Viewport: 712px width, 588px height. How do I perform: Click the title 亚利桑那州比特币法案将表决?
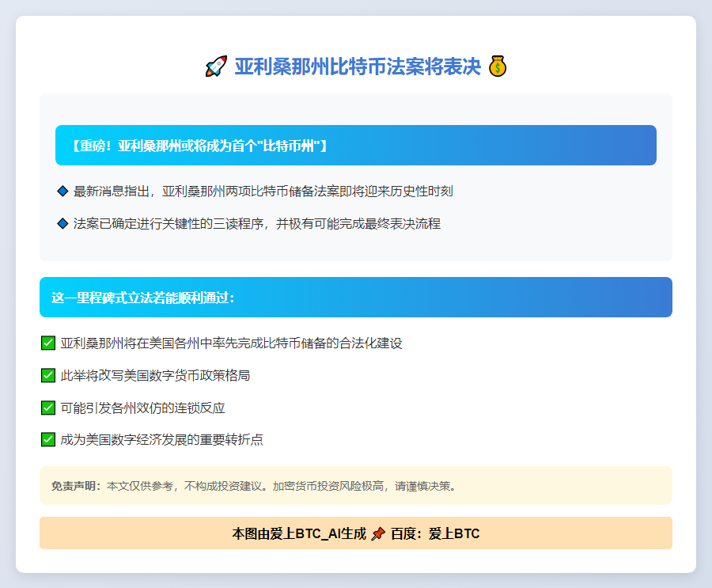tap(358, 66)
